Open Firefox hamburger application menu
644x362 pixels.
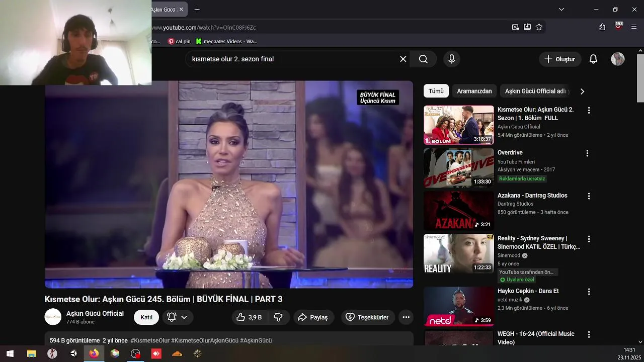[x=634, y=27]
